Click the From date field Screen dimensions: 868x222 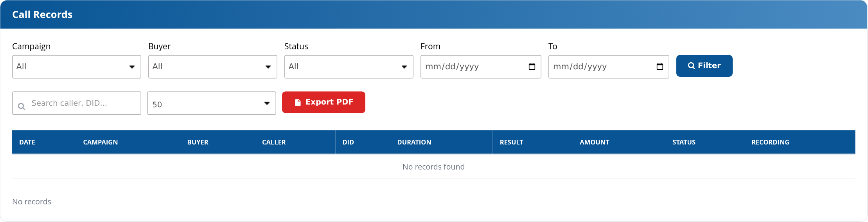coord(481,67)
